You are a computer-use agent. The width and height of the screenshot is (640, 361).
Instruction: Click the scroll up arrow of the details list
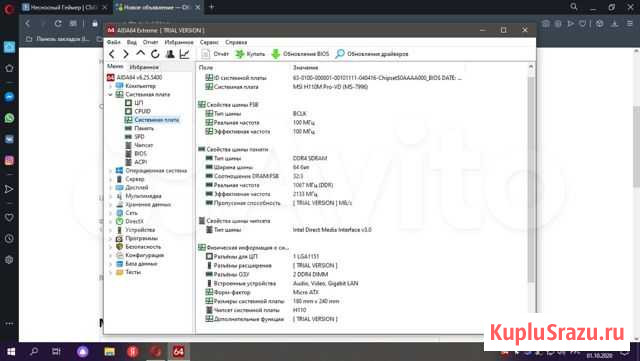coord(531,67)
